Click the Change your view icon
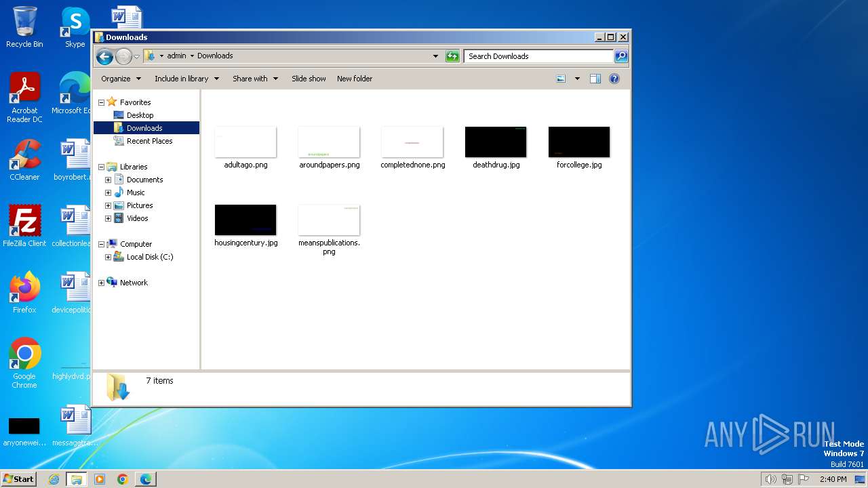Screen dimensions: 868x488 pyautogui.click(x=561, y=79)
